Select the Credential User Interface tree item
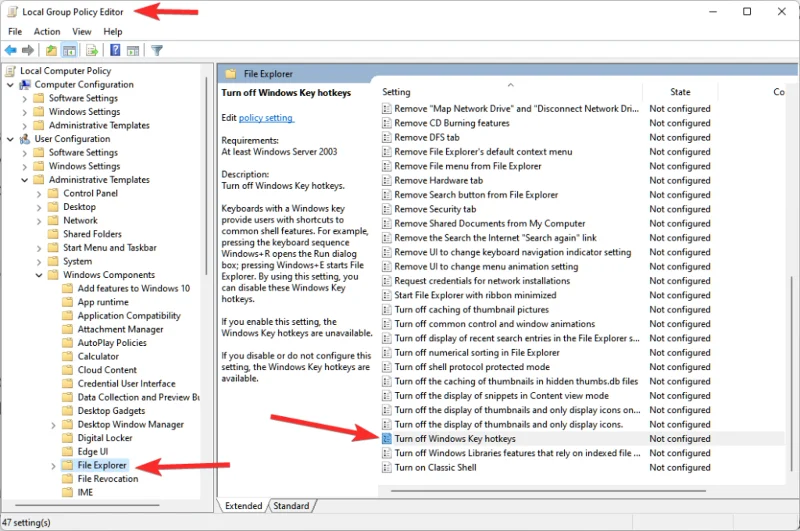800x531 pixels. pos(127,384)
